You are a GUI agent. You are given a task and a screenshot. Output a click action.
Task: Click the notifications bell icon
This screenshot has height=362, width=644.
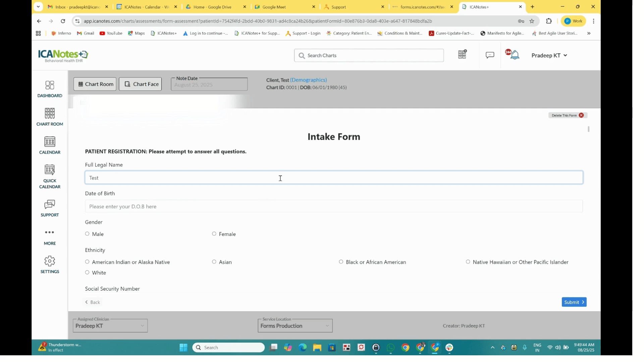point(515,55)
